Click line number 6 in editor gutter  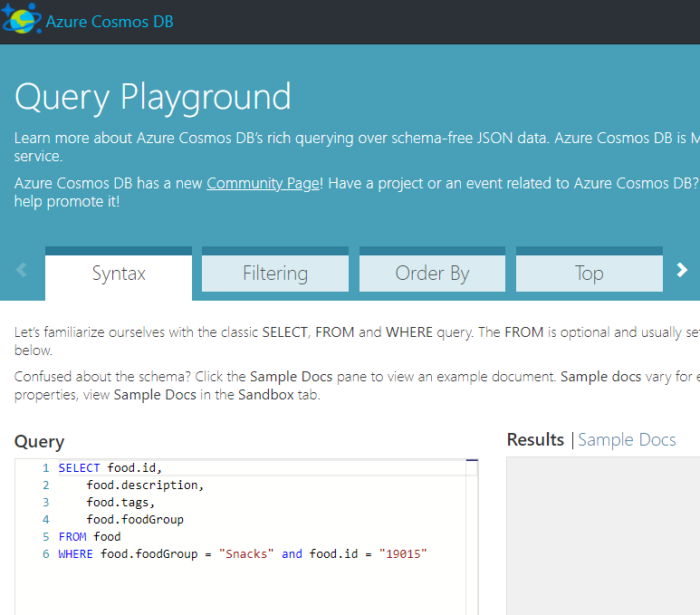click(46, 553)
